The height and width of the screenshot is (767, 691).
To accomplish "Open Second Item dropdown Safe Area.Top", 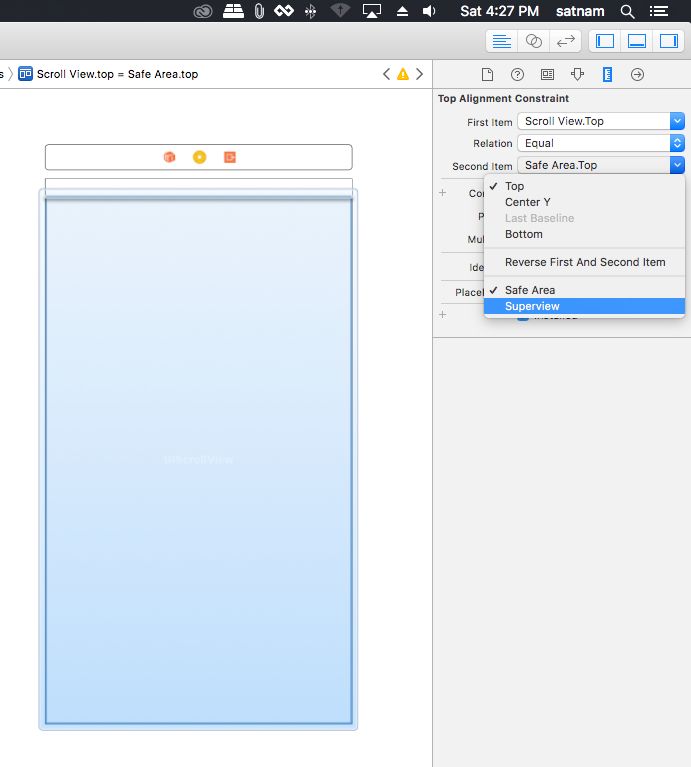I will (x=601, y=165).
